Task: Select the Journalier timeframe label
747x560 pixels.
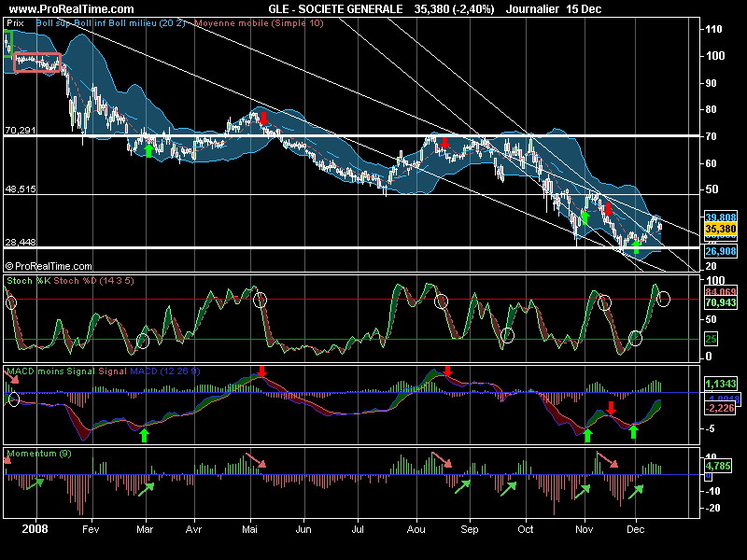Action: 533,9
